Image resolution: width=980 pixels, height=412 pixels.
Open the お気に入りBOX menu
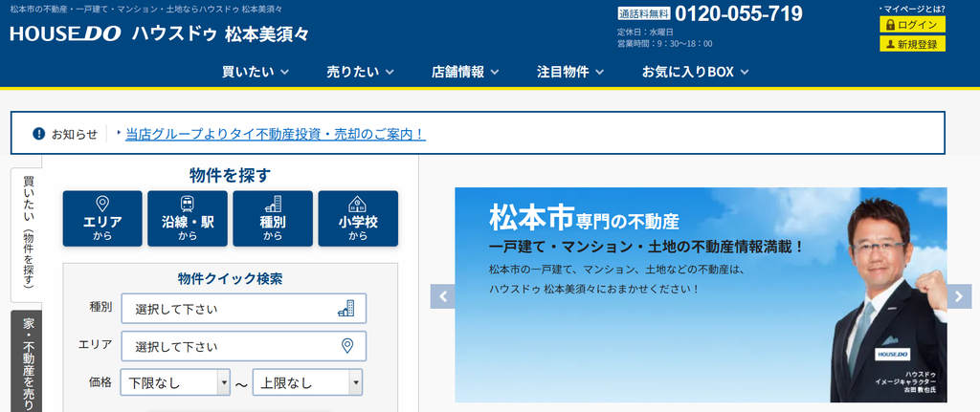click(695, 72)
